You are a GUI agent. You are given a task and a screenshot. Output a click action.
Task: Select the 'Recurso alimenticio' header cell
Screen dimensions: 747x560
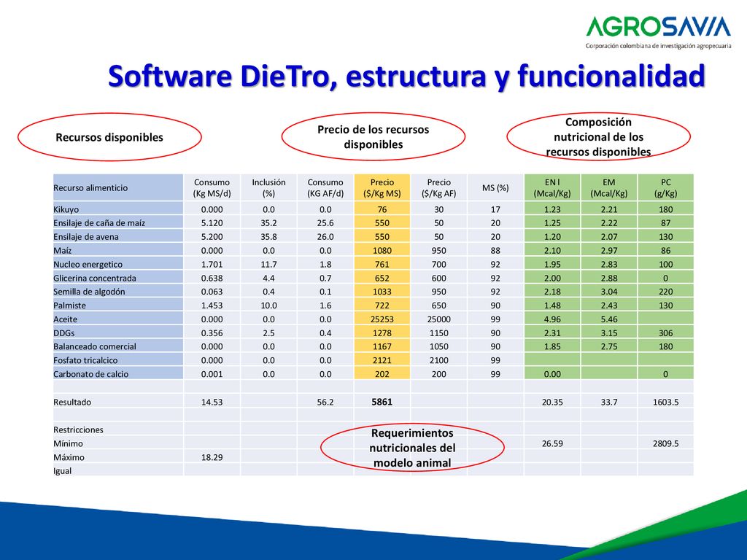(117, 187)
